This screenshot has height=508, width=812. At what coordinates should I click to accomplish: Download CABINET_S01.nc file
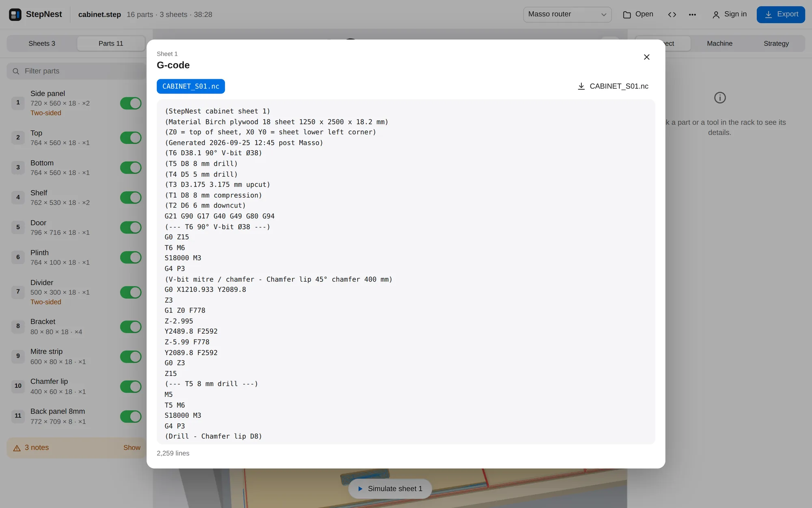[613, 86]
